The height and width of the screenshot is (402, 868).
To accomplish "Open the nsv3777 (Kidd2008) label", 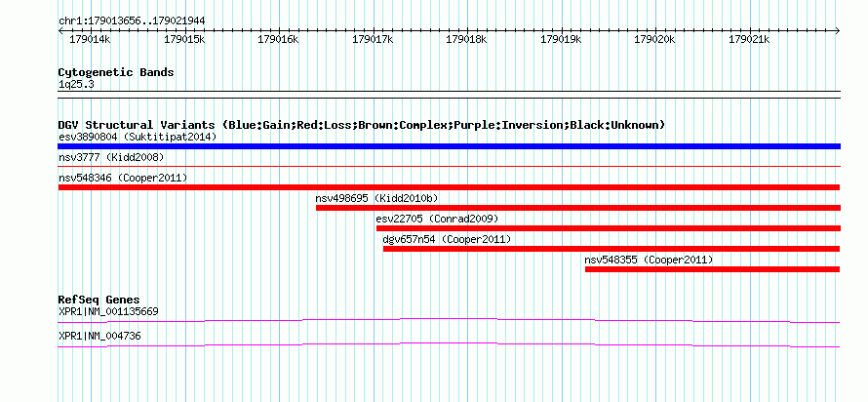I will [x=111, y=157].
